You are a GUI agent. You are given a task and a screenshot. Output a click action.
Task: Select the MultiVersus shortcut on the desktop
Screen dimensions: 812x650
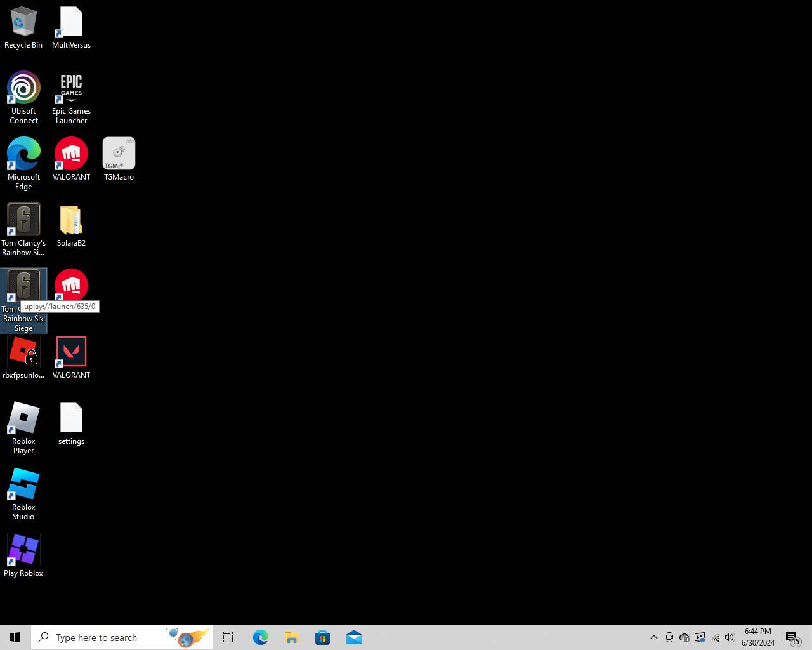tap(71, 28)
